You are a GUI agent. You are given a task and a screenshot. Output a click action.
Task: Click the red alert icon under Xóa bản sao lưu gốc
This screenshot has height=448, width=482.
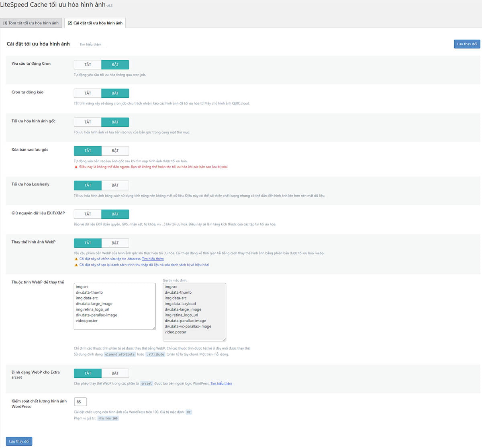(76, 167)
